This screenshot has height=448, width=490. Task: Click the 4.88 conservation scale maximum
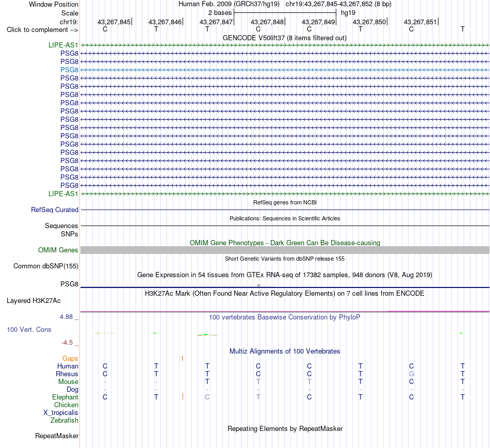pos(66,317)
